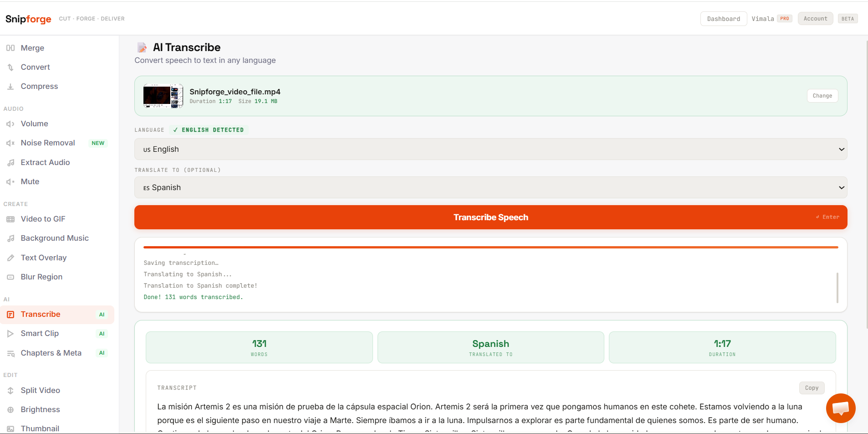The image size is (868, 434).
Task: Click the Noise Removal icon
Action: tap(10, 143)
